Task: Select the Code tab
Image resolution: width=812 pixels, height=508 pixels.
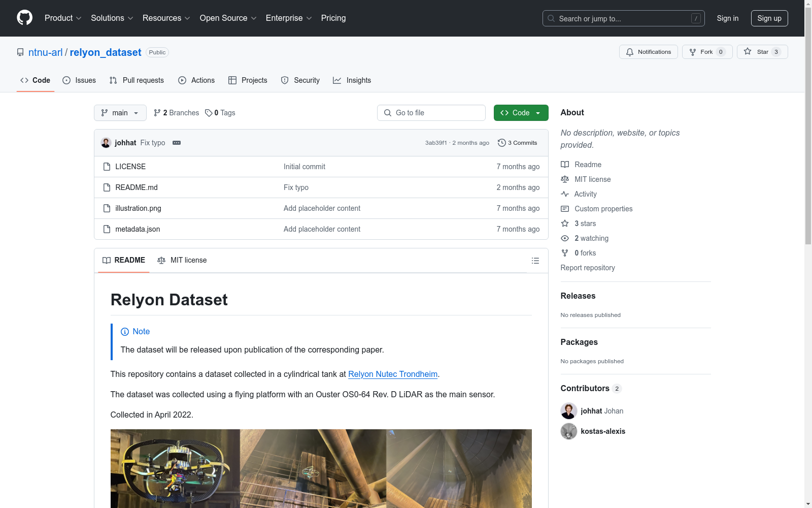Action: pos(36,80)
